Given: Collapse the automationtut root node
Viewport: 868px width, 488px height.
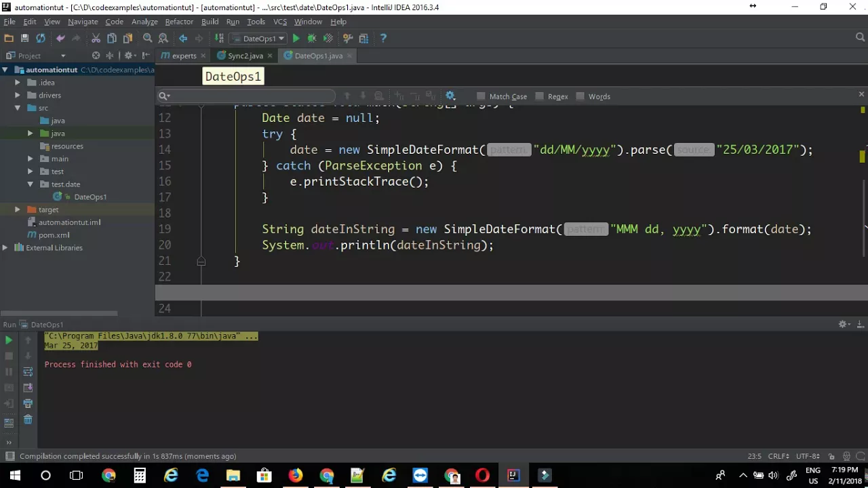Looking at the screenshot, I should pos(5,70).
